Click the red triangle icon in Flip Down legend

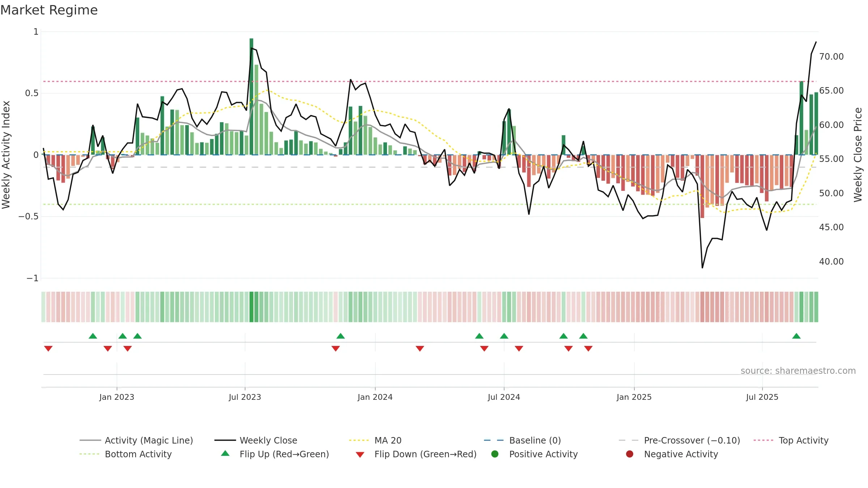360,455
